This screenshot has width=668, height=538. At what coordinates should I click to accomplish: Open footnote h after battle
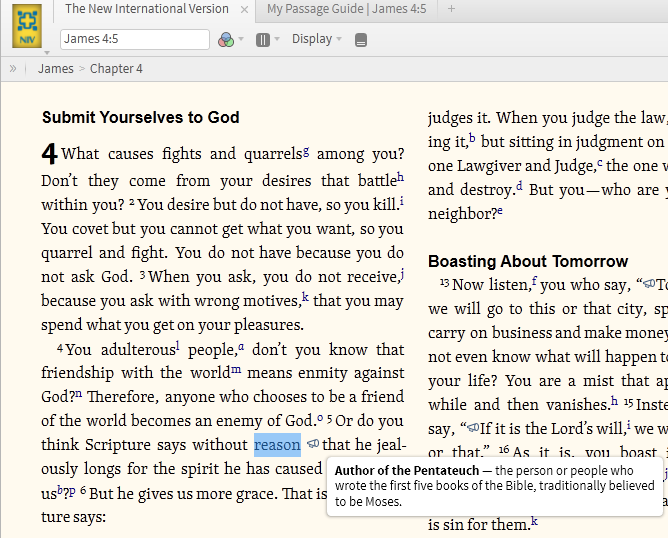click(x=400, y=177)
